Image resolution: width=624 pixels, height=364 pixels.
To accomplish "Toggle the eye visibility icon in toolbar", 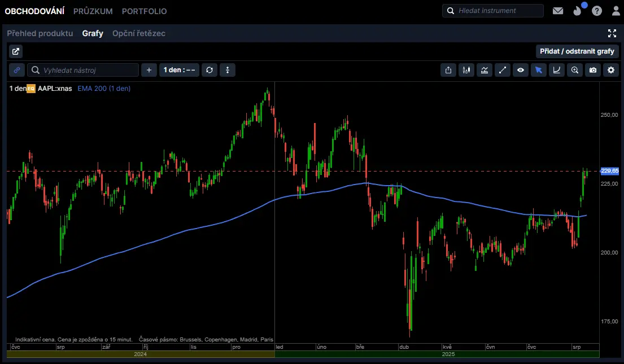I will 521,70.
